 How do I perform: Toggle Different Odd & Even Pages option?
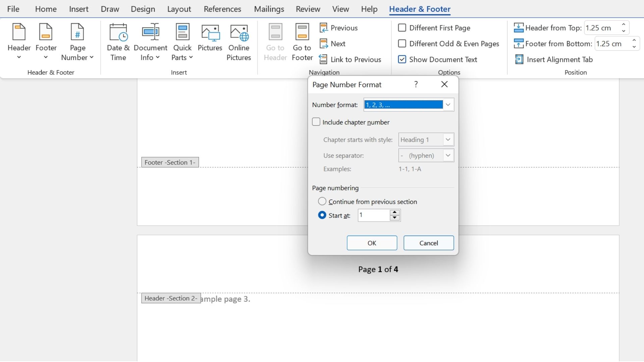402,44
